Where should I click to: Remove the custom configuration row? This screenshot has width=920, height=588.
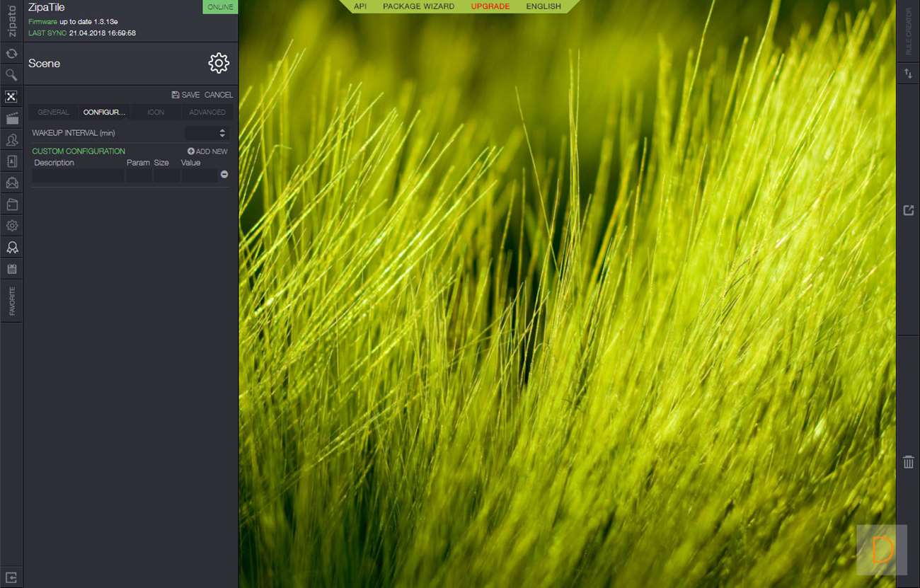(224, 174)
